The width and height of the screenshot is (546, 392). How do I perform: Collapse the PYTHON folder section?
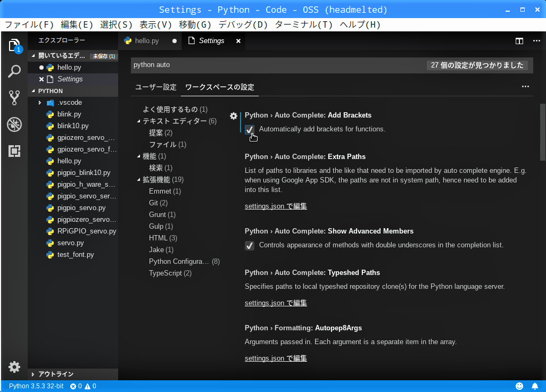click(34, 91)
